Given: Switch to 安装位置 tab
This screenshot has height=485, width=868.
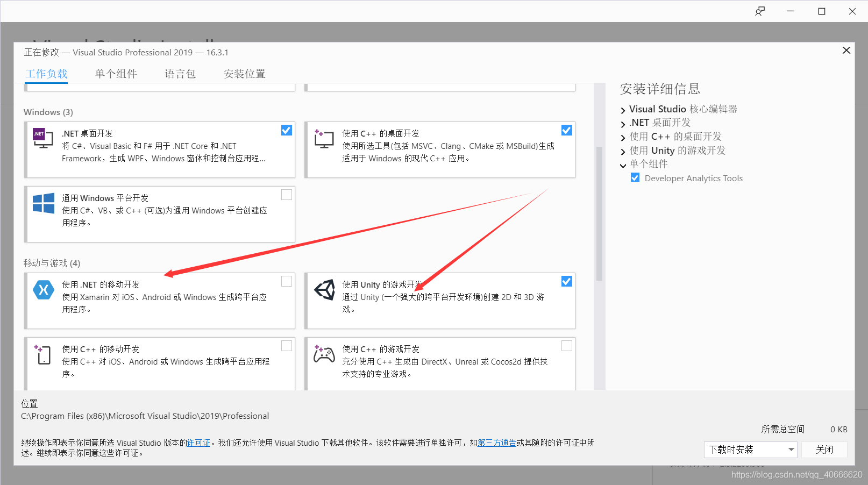Looking at the screenshot, I should [x=245, y=74].
